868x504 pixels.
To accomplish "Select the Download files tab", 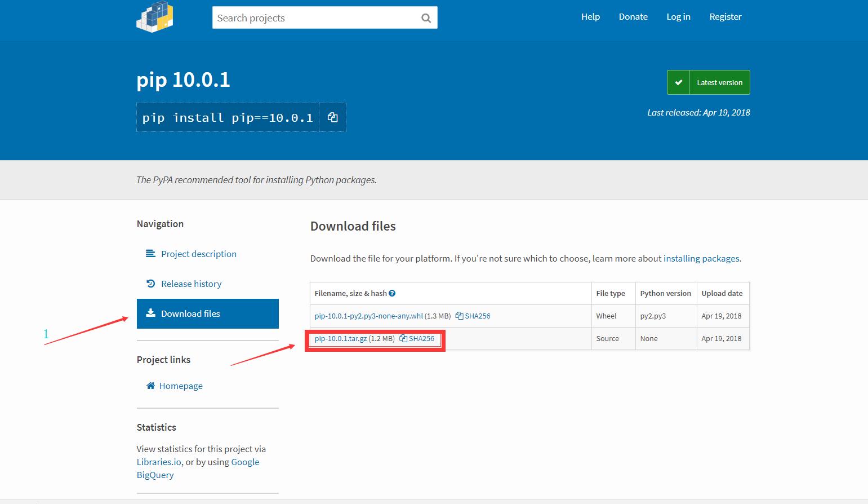I will coord(208,313).
